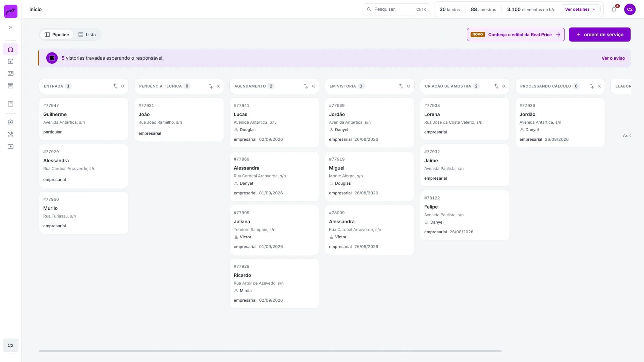Open the notifications bell
644x362 pixels.
[614, 9]
